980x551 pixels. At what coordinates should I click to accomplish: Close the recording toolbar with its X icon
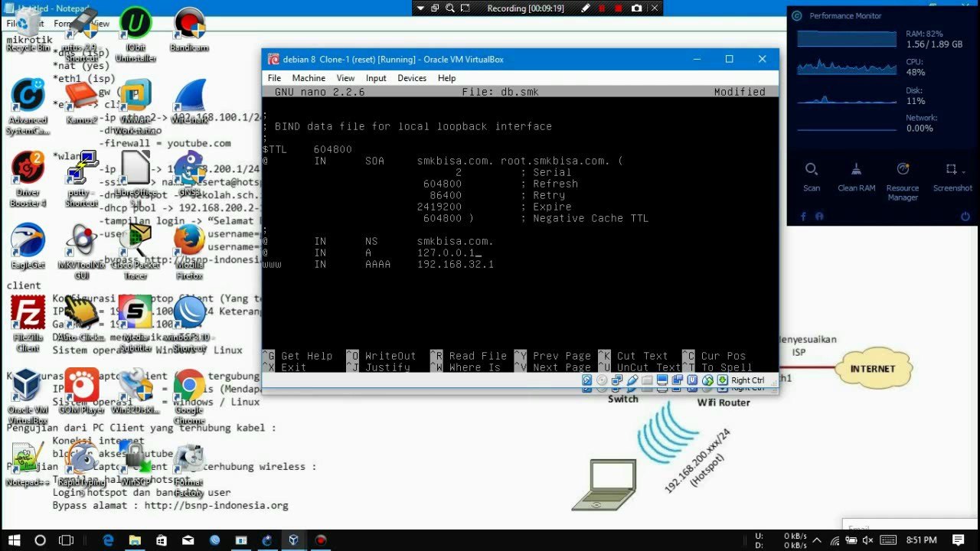coord(655,8)
